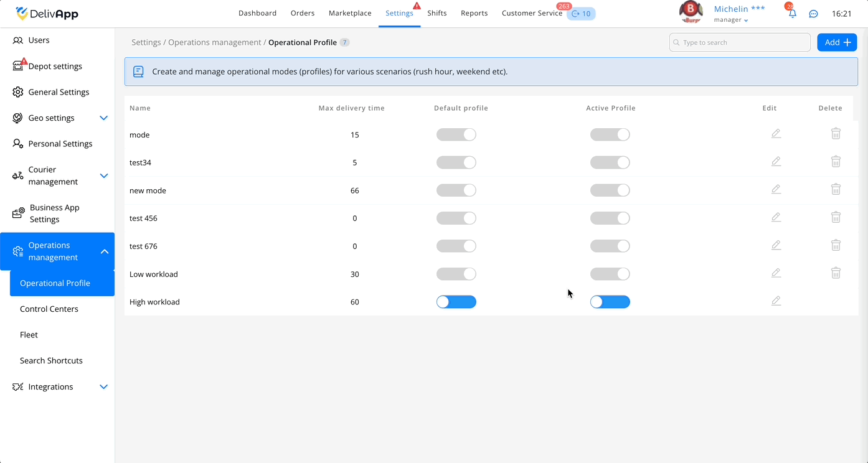Viewport: 868px width, 463px height.
Task: Open the manager role dropdown
Action: click(x=731, y=20)
